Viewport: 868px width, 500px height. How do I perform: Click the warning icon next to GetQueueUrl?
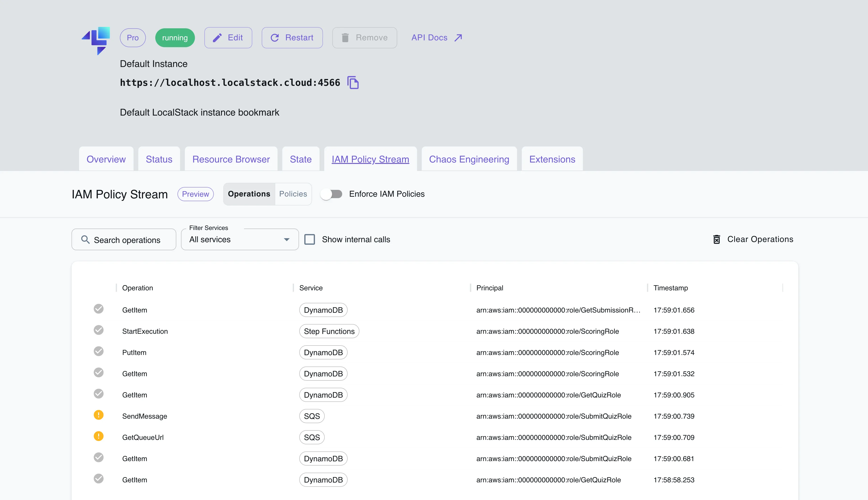[99, 436]
